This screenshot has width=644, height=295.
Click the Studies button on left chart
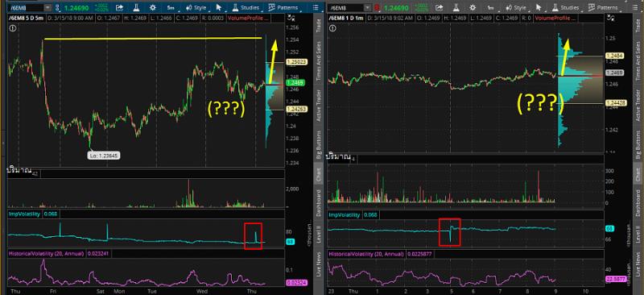pos(246,7)
